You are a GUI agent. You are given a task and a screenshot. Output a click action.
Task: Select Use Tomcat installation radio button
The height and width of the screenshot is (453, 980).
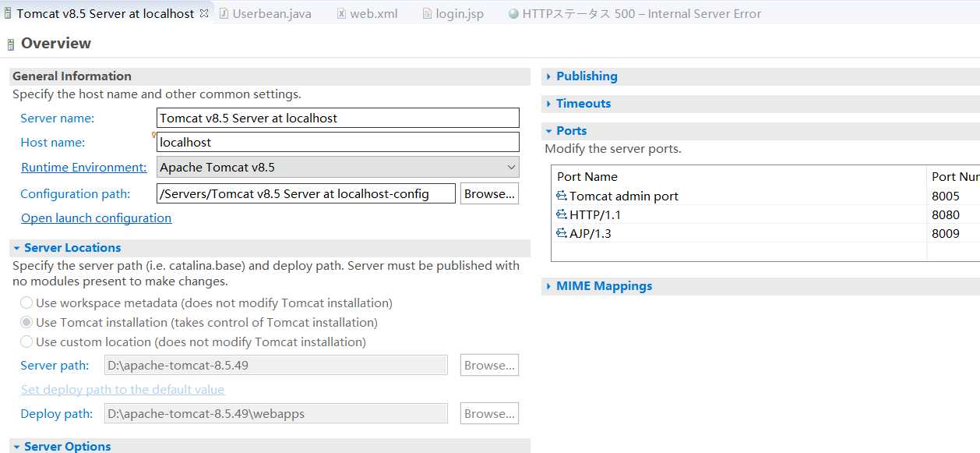pos(27,322)
